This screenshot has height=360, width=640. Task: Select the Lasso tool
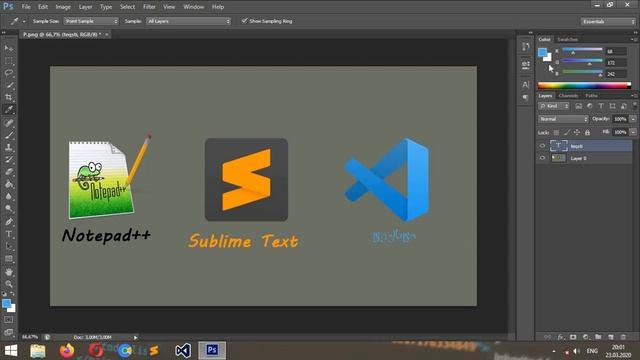click(9, 73)
